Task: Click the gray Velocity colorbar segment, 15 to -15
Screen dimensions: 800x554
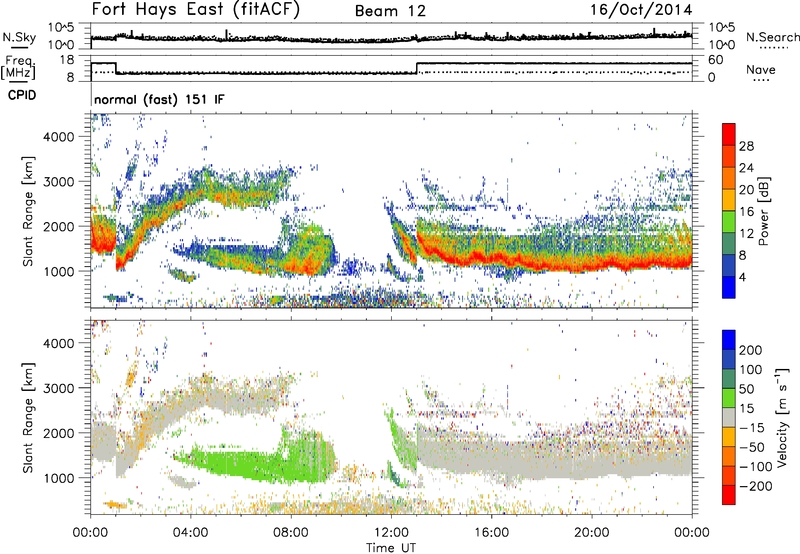Action: click(729, 418)
